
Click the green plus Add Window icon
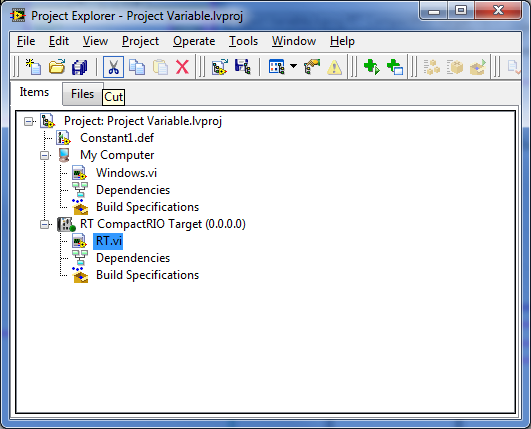[395, 67]
